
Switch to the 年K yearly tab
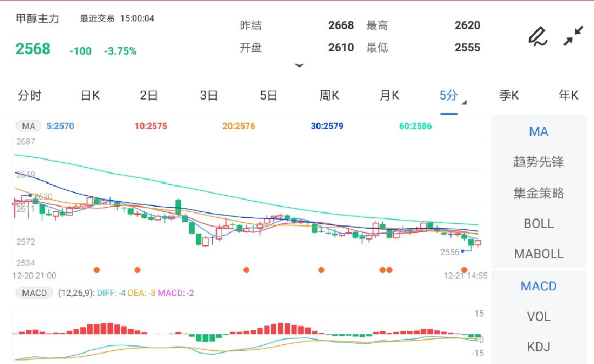coord(567,95)
